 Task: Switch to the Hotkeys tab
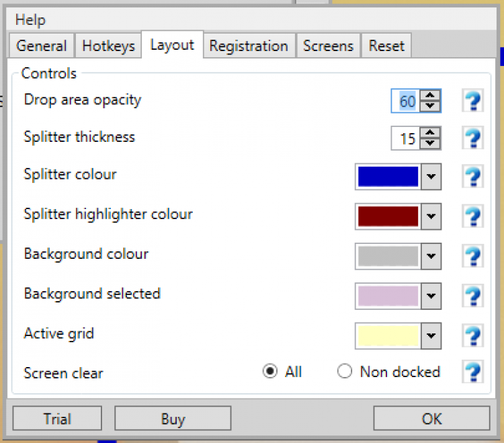(108, 46)
